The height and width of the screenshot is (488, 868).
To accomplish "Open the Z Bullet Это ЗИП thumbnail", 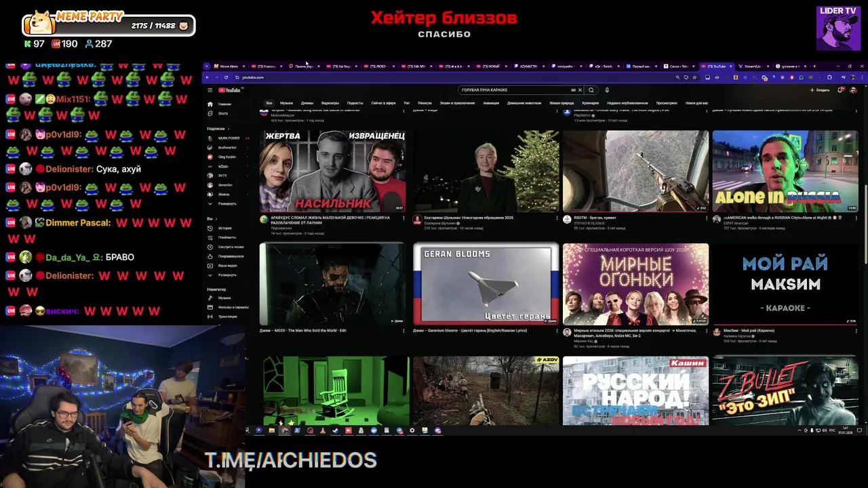I will (785, 390).
